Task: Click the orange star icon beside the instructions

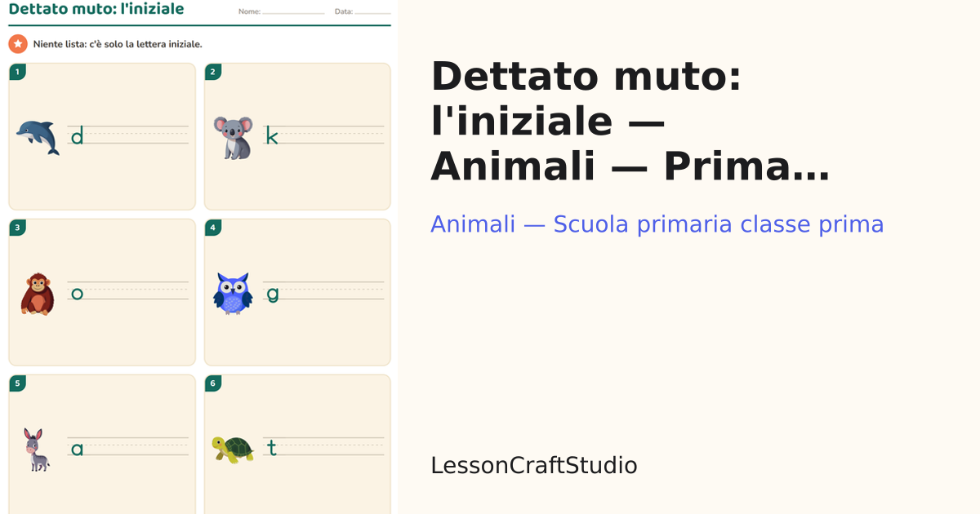Action: click(x=18, y=44)
